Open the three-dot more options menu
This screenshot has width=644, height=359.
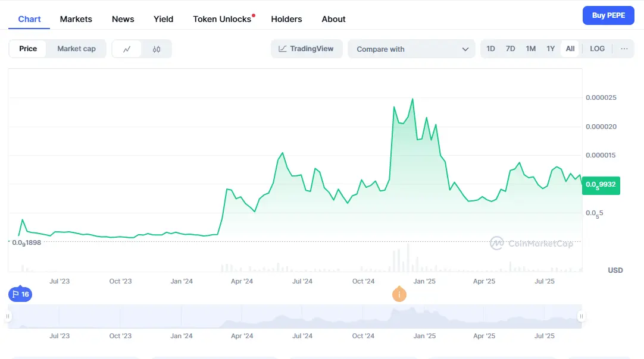[624, 49]
